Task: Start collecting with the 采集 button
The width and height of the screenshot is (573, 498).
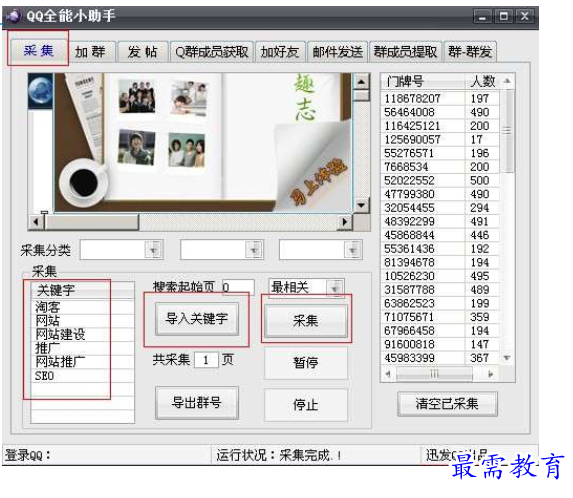Action: [x=306, y=321]
